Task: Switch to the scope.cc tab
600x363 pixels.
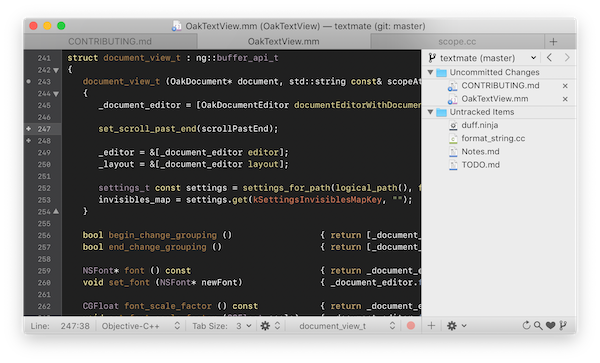Action: pyautogui.click(x=457, y=41)
